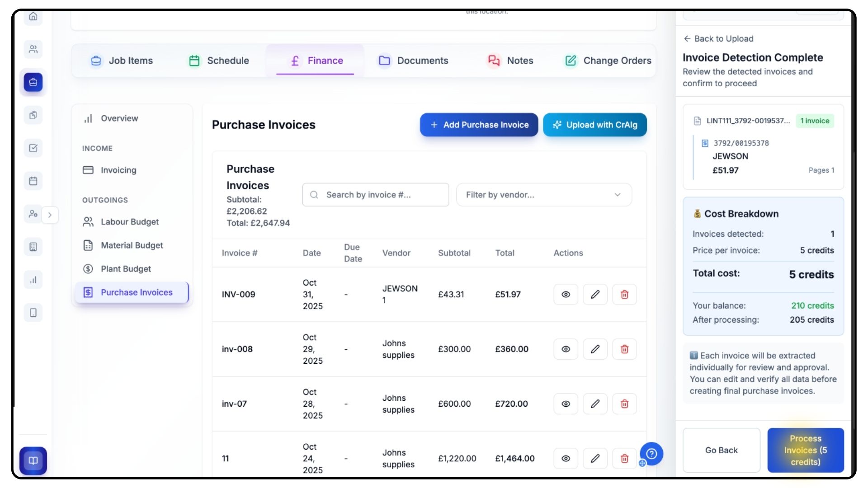Edit invoice inv-008 with pencil icon
This screenshot has height=488, width=868.
click(x=595, y=349)
